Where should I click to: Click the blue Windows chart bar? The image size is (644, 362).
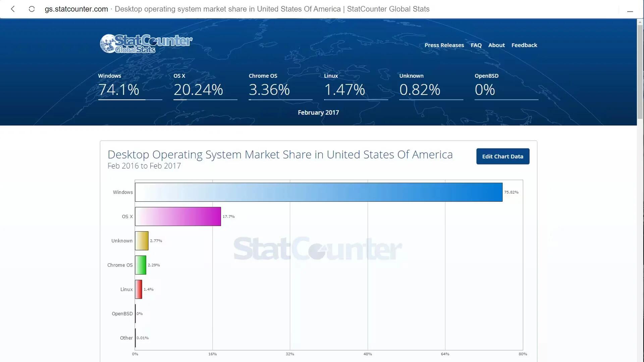point(319,192)
